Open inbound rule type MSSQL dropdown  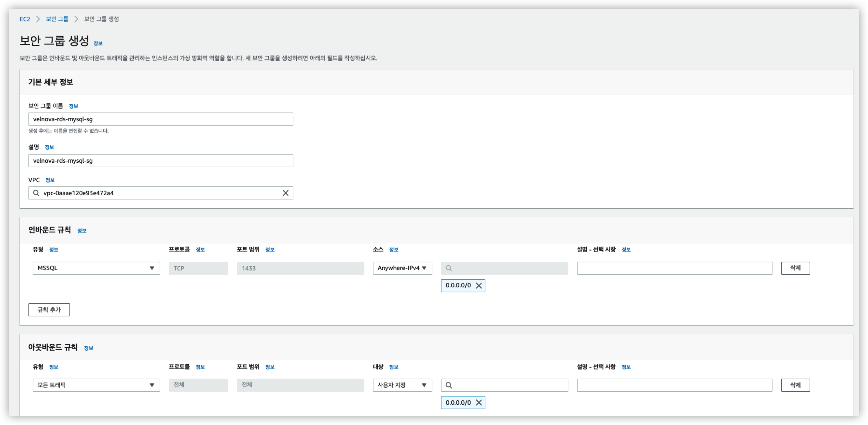pos(96,268)
